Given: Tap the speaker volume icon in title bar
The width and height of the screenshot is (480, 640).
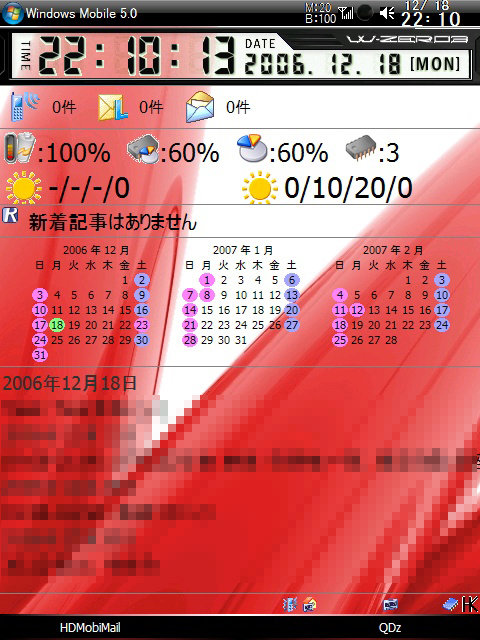Looking at the screenshot, I should tap(387, 13).
